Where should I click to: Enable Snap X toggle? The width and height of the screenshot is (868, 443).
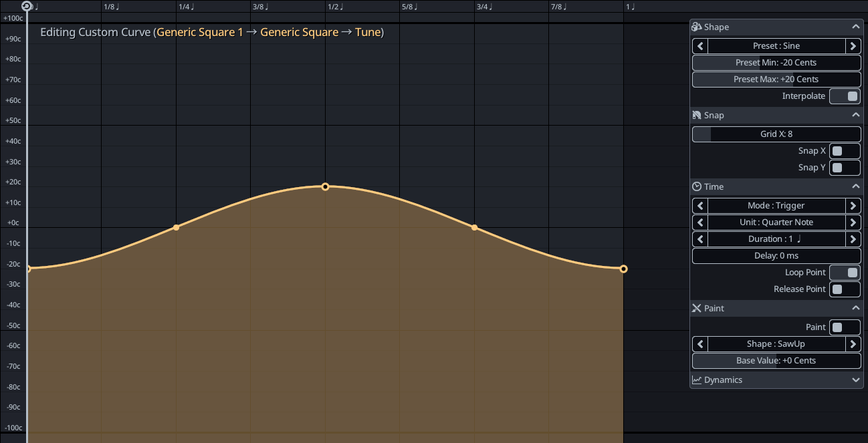tap(845, 151)
